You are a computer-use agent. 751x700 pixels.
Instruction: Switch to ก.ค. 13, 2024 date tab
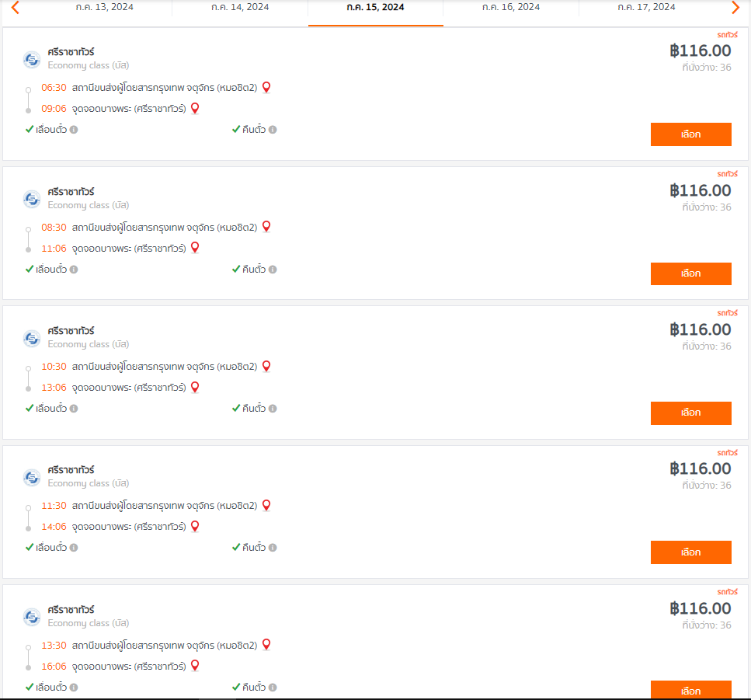tap(104, 7)
